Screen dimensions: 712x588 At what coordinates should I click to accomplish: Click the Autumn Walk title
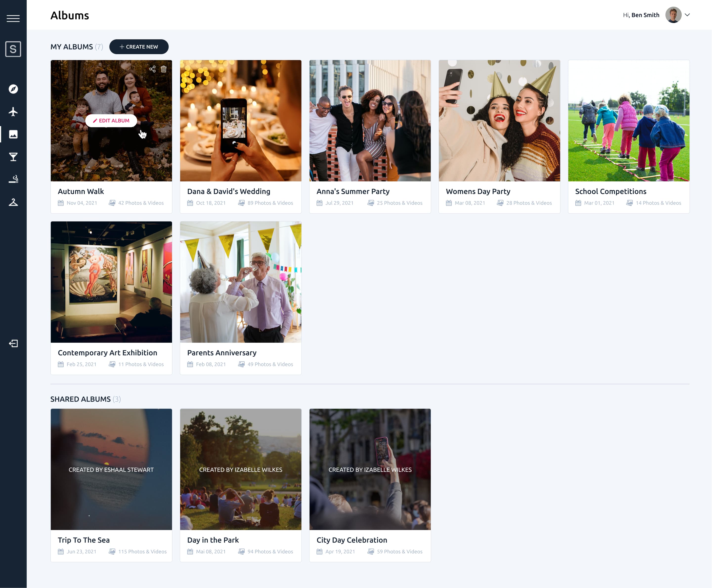81,191
